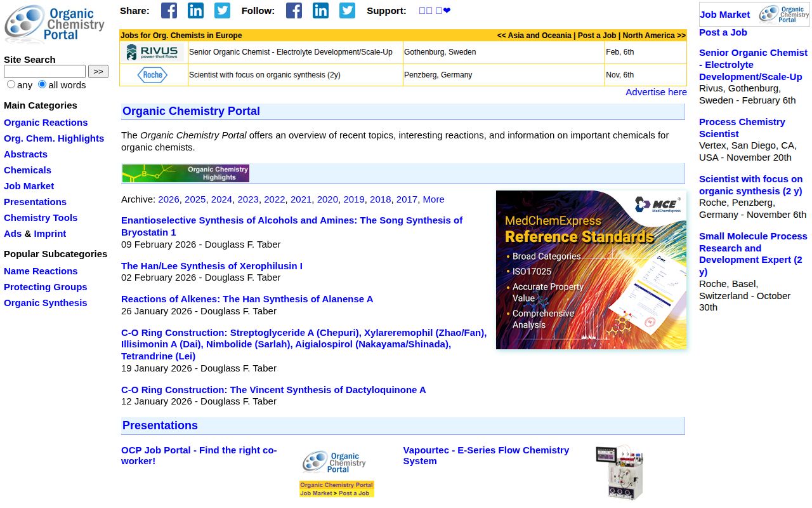Select the 'any' search option

pyautogui.click(x=11, y=84)
